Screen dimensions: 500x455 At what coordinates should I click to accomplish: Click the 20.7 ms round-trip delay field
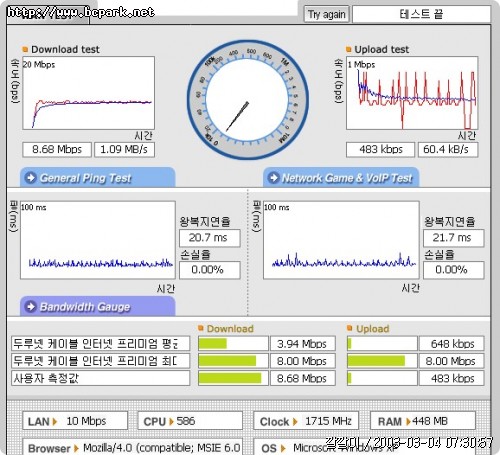(x=210, y=238)
